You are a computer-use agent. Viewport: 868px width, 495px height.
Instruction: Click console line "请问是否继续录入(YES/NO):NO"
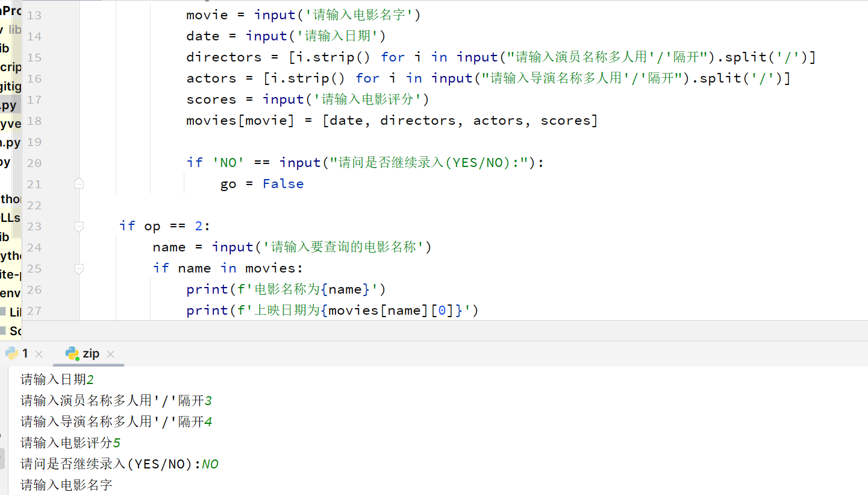(x=119, y=464)
